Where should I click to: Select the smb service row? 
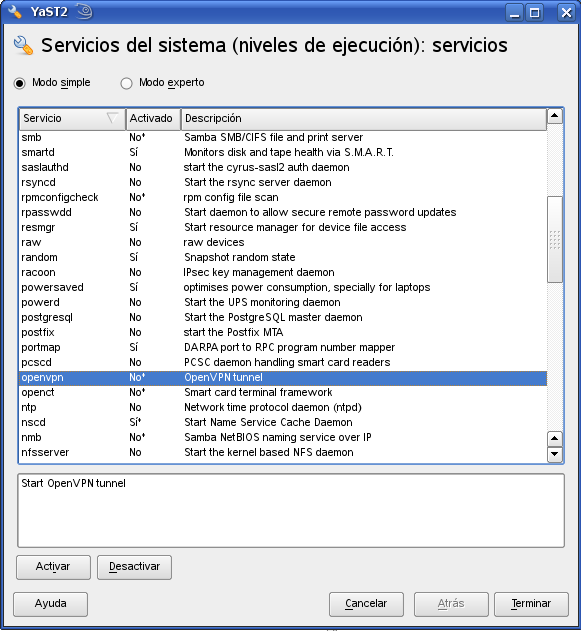click(283, 138)
